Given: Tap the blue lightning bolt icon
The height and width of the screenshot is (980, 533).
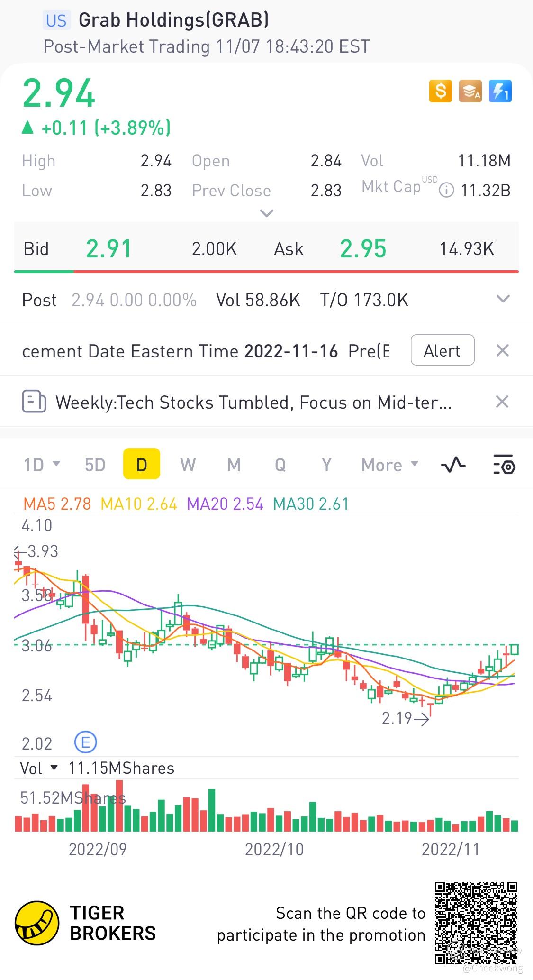Looking at the screenshot, I should click(500, 91).
